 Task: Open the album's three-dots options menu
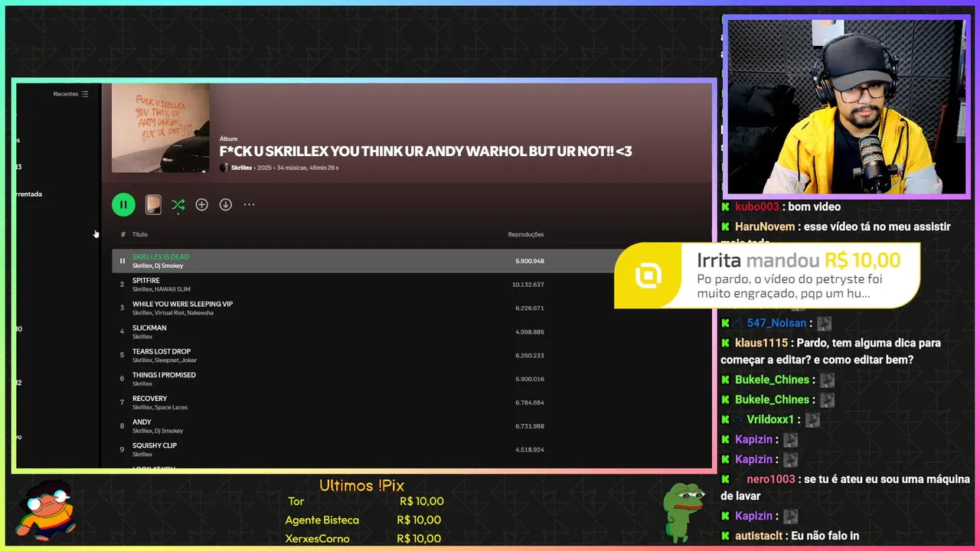tap(249, 204)
